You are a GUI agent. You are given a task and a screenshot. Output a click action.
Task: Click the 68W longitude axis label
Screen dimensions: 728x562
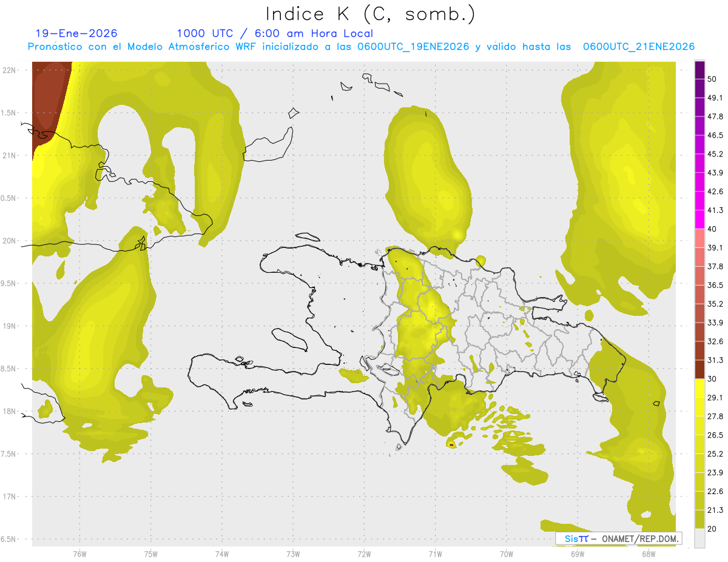coord(648,554)
